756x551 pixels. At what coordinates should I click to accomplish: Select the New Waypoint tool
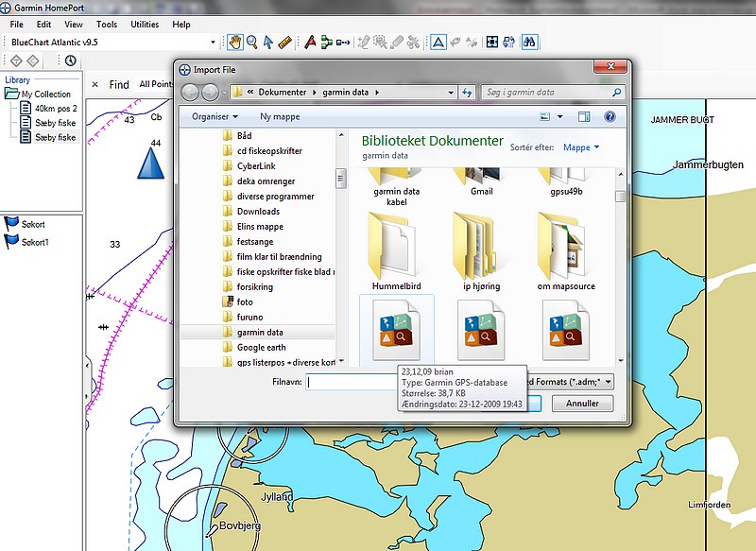(x=310, y=43)
